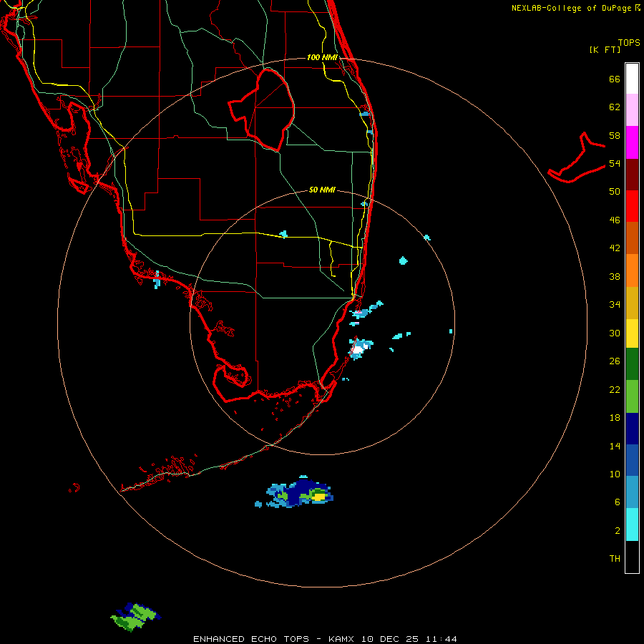Viewport: 644px width, 644px height.
Task: Click the 'ENHANCED ECHO TOPS' product title
Action: tap(251, 639)
